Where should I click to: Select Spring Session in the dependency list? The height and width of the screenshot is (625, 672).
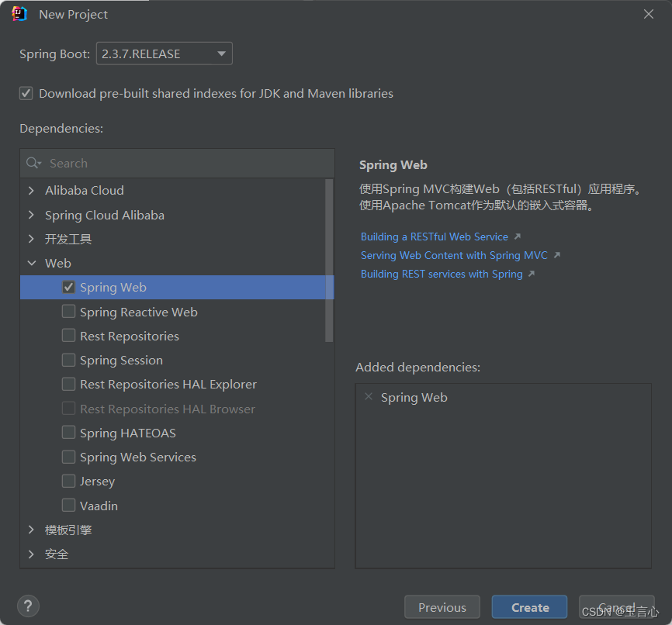coord(121,360)
